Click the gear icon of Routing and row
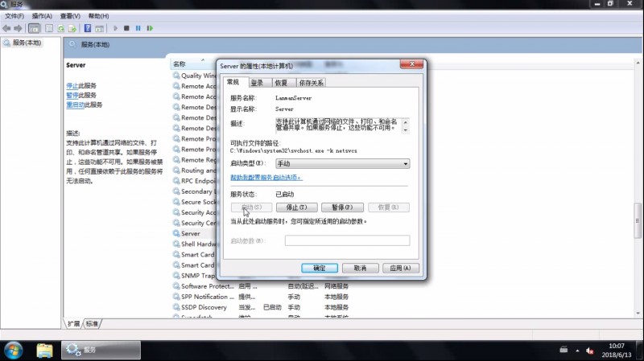 point(176,170)
